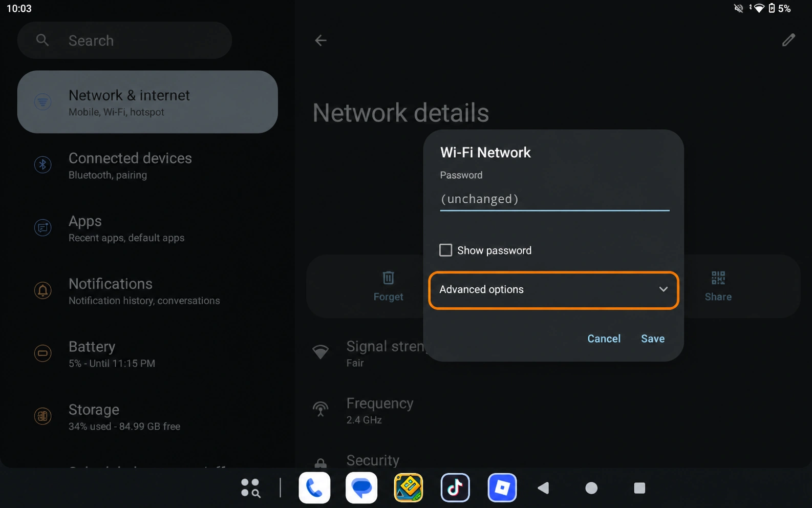Launch the Messages app from taskbar
The width and height of the screenshot is (812, 508).
tap(361, 488)
